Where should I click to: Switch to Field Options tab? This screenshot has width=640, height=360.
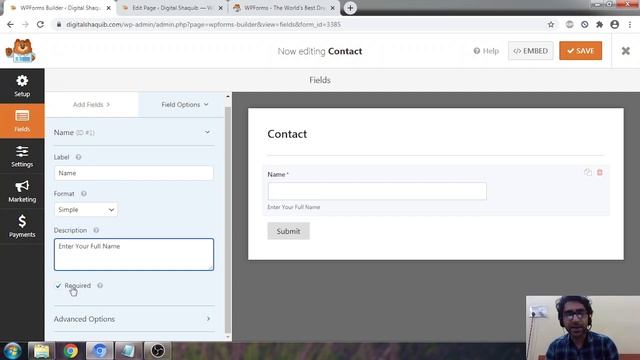(184, 104)
